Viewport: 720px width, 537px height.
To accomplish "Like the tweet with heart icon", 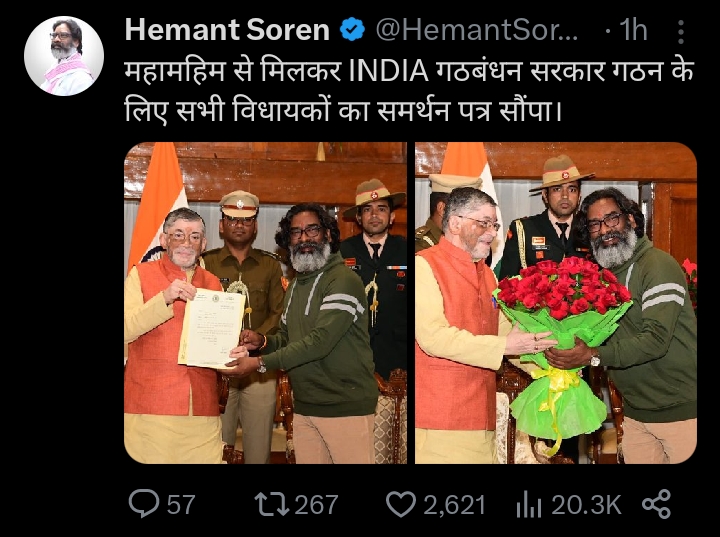I will [401, 504].
